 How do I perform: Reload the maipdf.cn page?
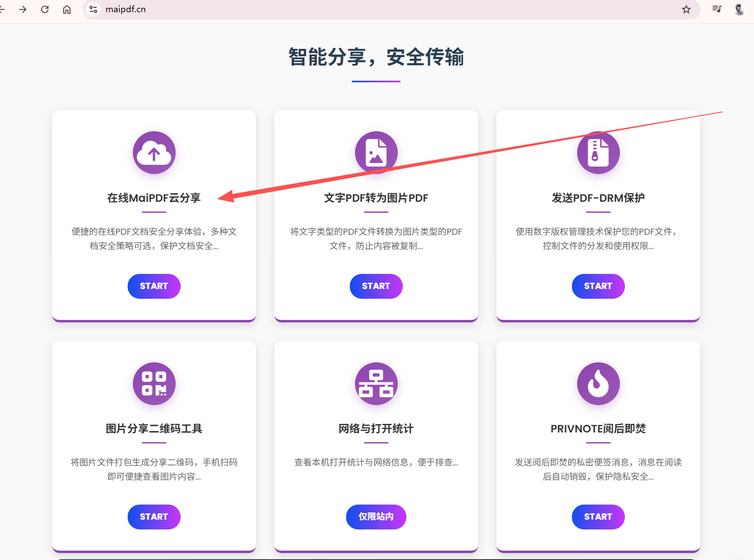tap(45, 9)
